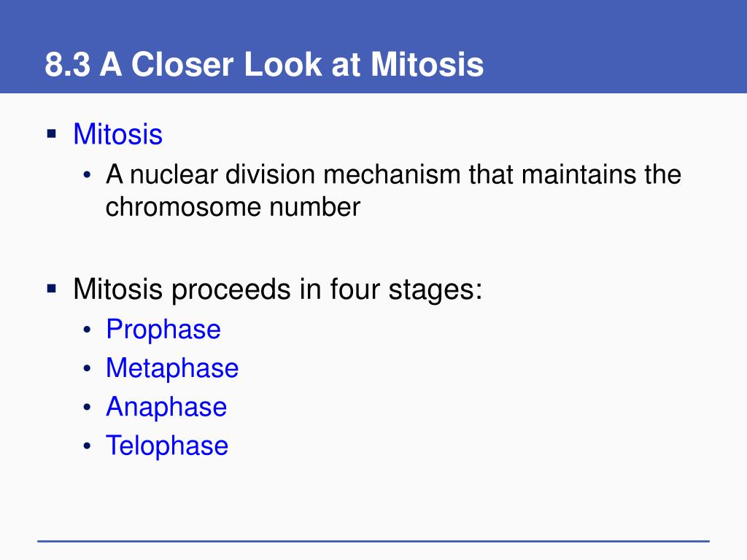Click the round bullet before Metaphase
The width and height of the screenshot is (747, 560).
pyautogui.click(x=87, y=368)
